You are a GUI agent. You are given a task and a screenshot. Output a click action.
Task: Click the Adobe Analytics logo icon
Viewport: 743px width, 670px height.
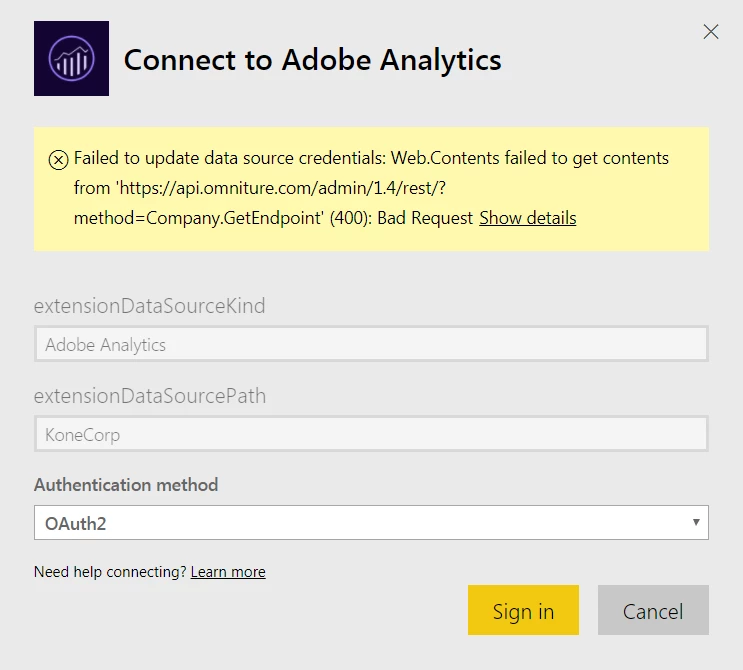click(71, 59)
